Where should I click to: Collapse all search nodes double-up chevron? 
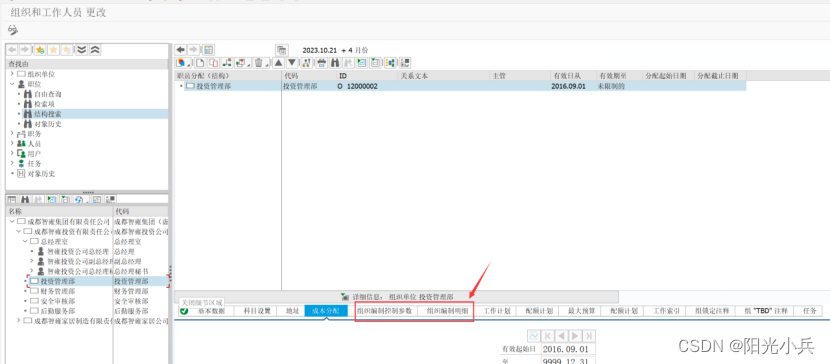click(95, 50)
